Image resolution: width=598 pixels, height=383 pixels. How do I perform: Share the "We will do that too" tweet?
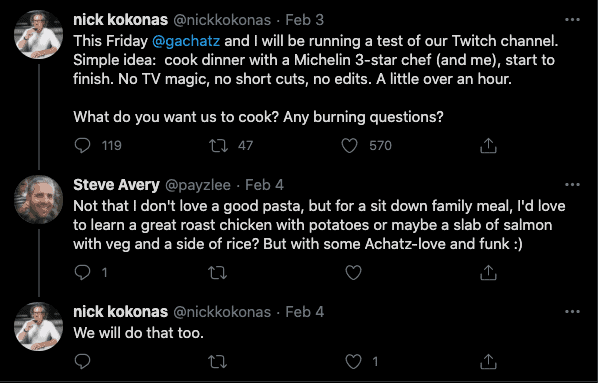[x=488, y=362]
